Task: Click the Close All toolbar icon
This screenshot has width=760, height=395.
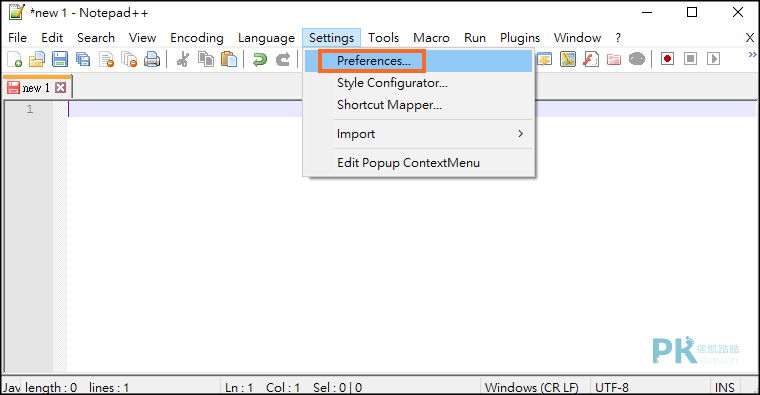Action: pos(129,59)
